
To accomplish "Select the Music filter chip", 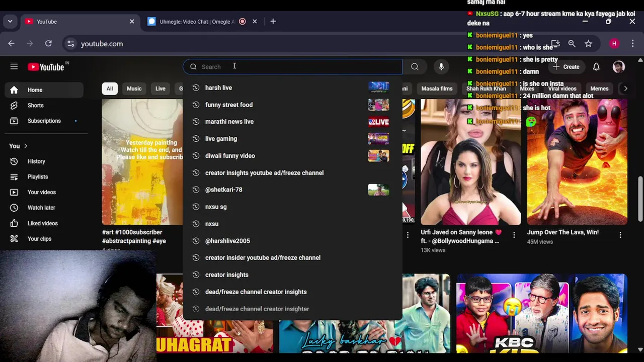I will pyautogui.click(x=134, y=88).
